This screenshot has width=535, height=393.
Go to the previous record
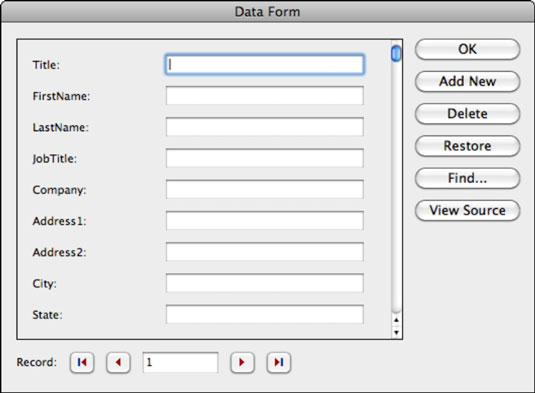tap(118, 362)
